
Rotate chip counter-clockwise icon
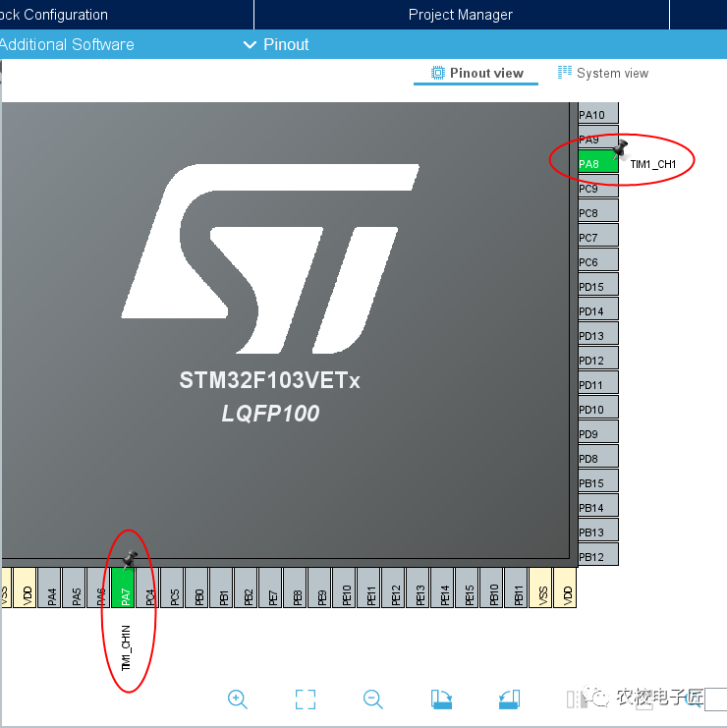pos(509,700)
